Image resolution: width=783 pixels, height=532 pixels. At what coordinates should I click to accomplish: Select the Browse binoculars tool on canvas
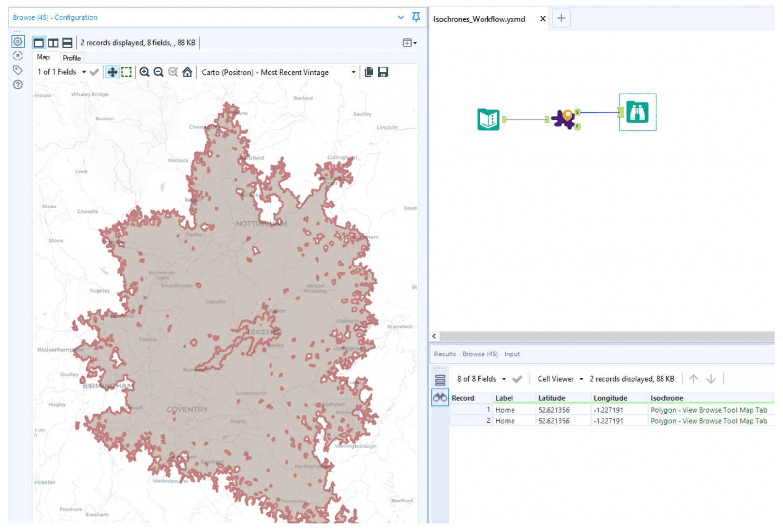pyautogui.click(x=637, y=113)
